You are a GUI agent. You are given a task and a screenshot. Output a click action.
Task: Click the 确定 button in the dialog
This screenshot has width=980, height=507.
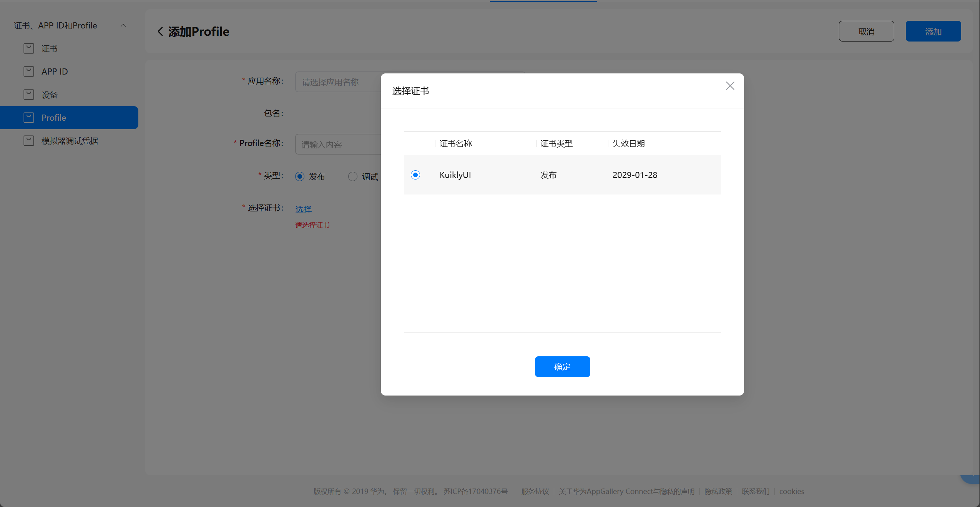coord(562,367)
